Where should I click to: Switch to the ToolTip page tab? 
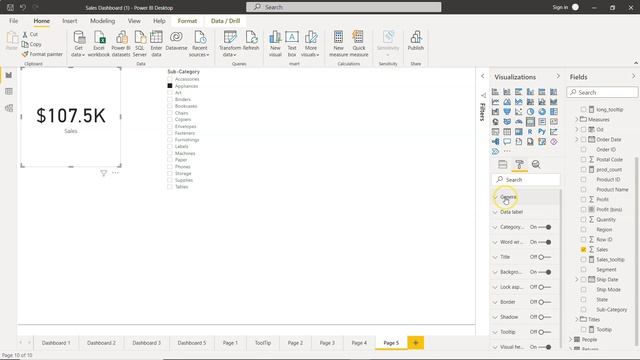263,343
